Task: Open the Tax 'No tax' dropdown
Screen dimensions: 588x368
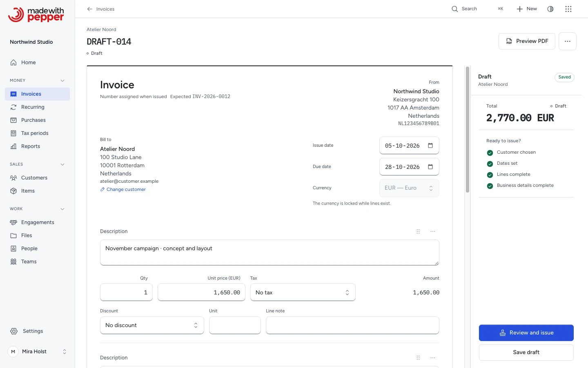Action: tap(303, 292)
